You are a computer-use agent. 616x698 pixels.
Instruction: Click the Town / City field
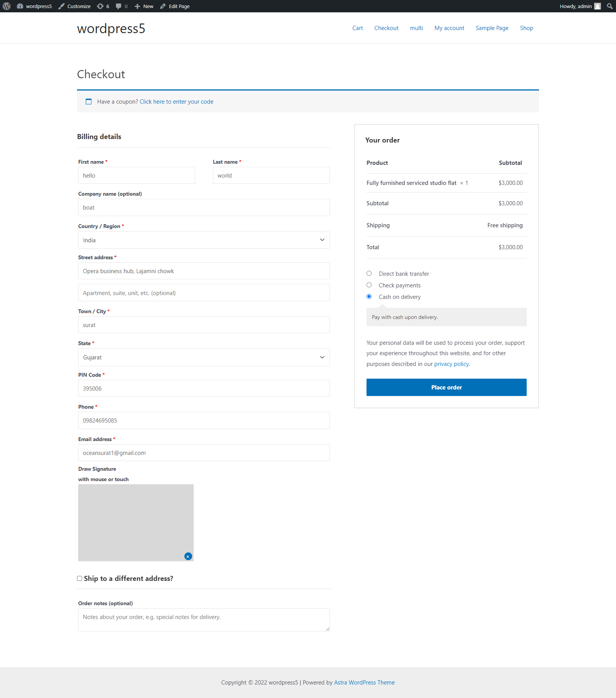pyautogui.click(x=204, y=325)
